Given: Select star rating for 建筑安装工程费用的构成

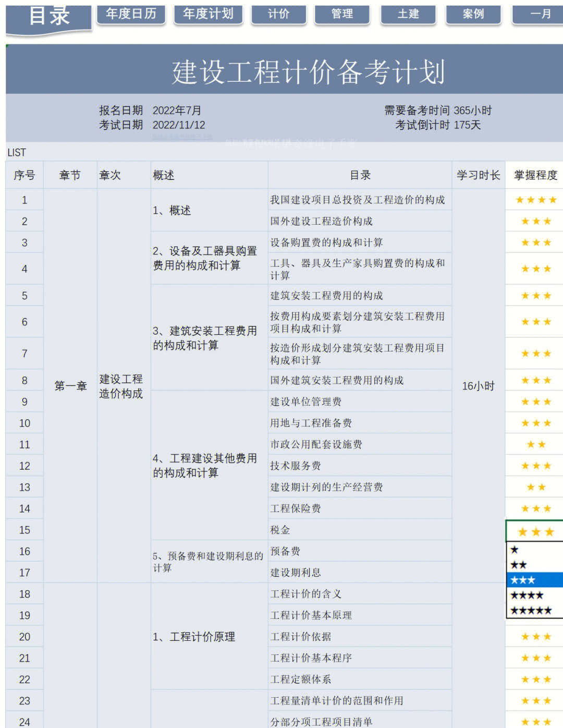Looking at the screenshot, I should [535, 296].
